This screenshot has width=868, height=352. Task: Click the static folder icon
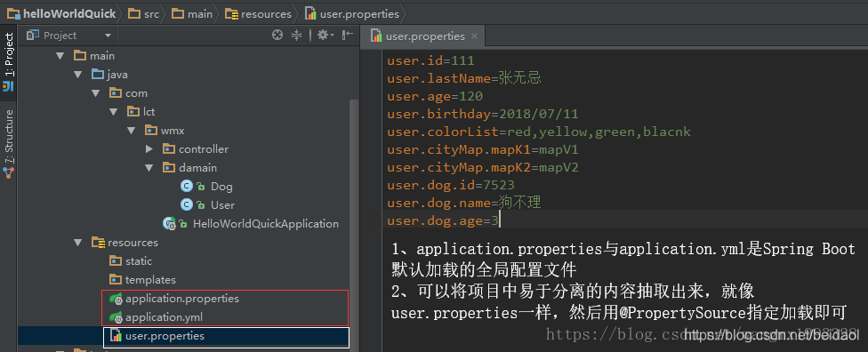click(x=116, y=261)
